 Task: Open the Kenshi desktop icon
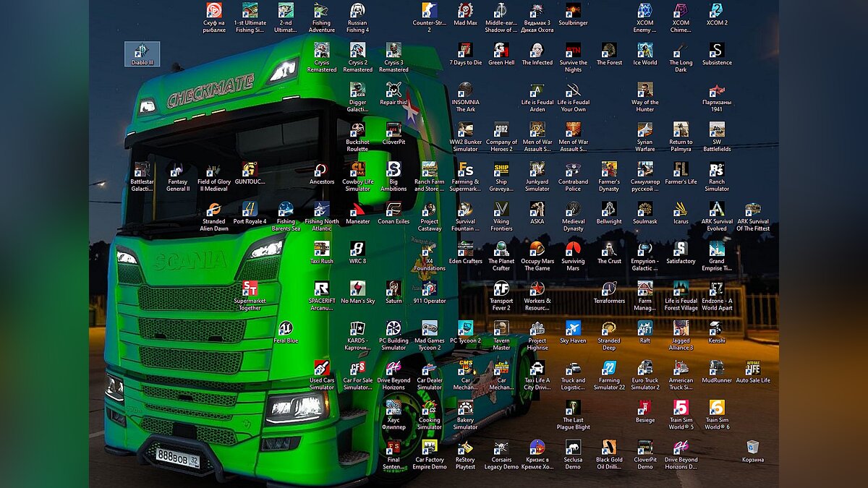click(716, 333)
